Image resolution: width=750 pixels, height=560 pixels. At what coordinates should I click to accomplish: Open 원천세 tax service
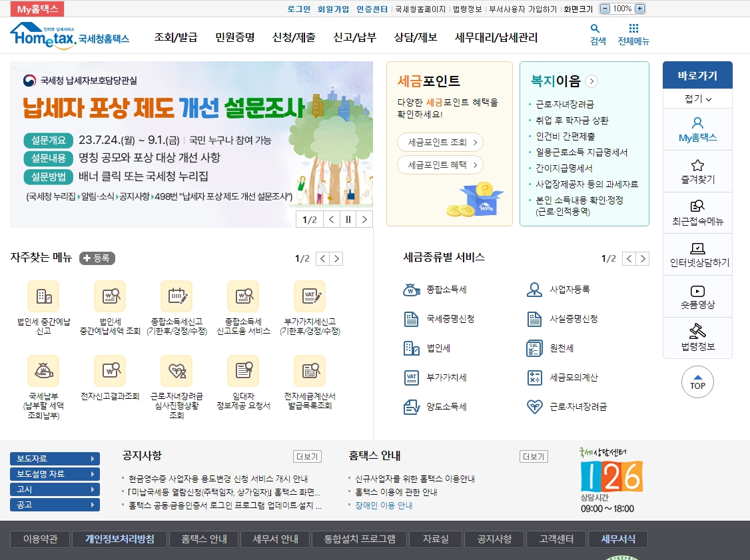tap(550, 348)
